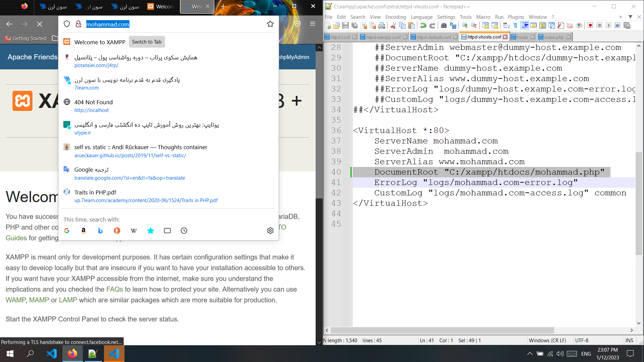Click the play recorded macro icon

(609, 25)
